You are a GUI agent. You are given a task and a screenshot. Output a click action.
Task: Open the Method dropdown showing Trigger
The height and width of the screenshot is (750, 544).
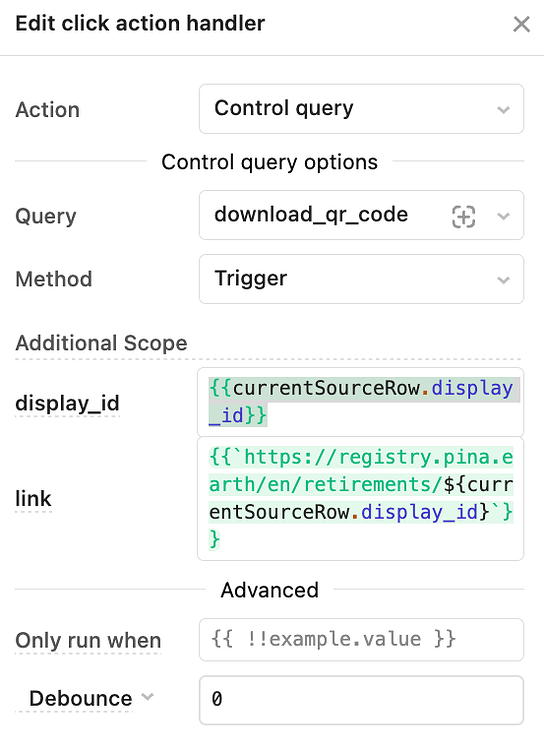pyautogui.click(x=361, y=279)
